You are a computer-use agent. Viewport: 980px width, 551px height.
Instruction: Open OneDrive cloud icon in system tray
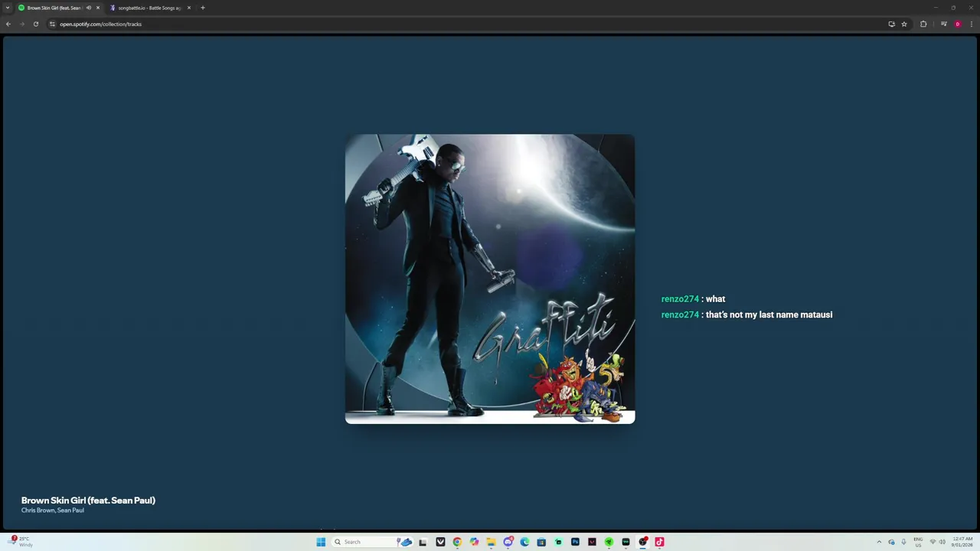pos(891,542)
